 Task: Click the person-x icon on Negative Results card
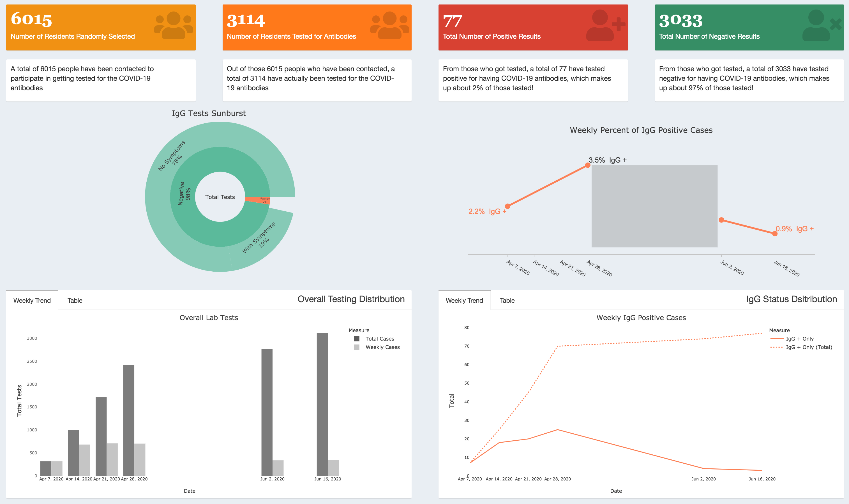point(822,25)
